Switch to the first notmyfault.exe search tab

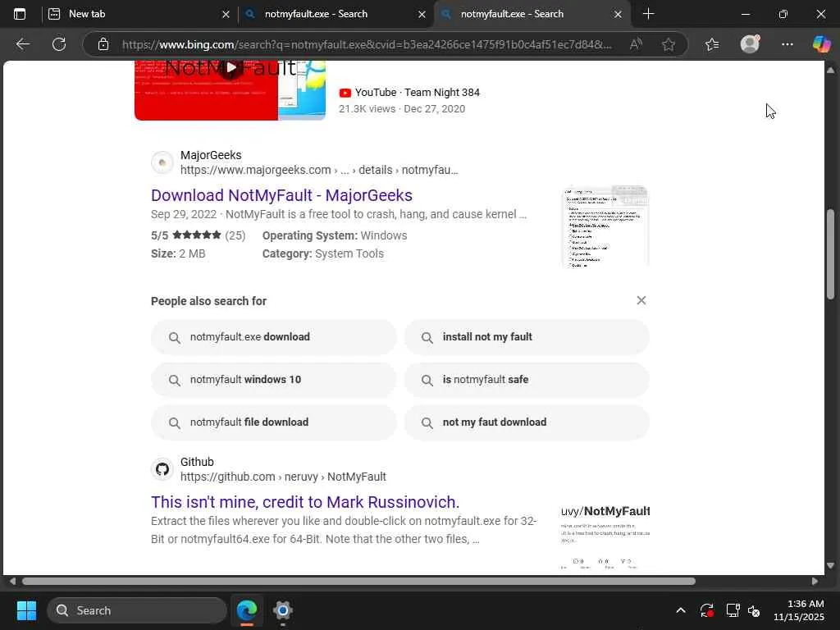(336, 14)
